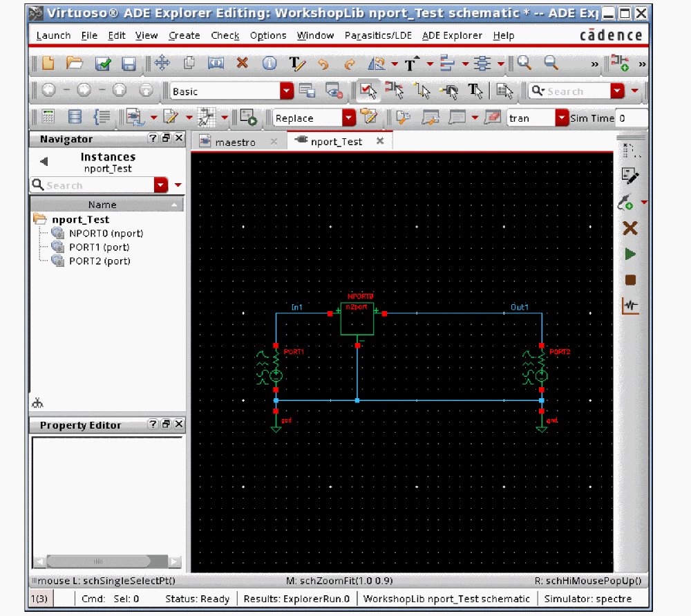Stop simulation using the brown square icon
Viewport: 691px width, 616px height.
coord(630,280)
